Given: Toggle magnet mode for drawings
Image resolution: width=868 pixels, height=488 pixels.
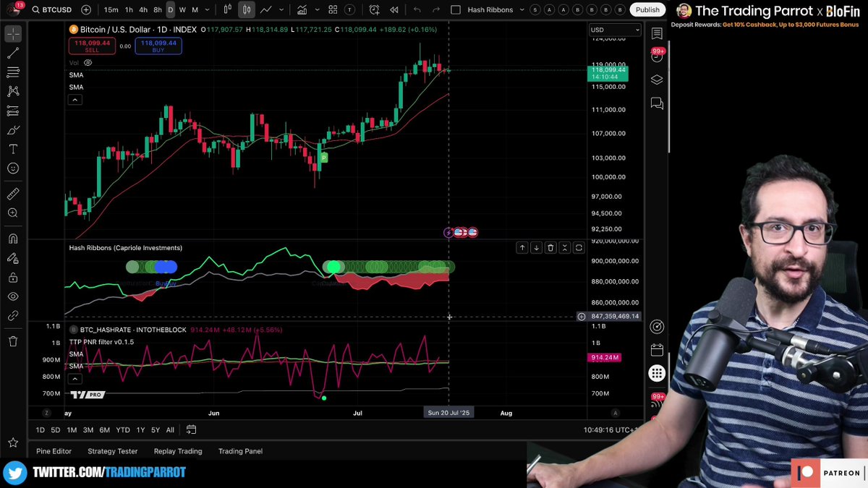Looking at the screenshot, I should 13,239.
